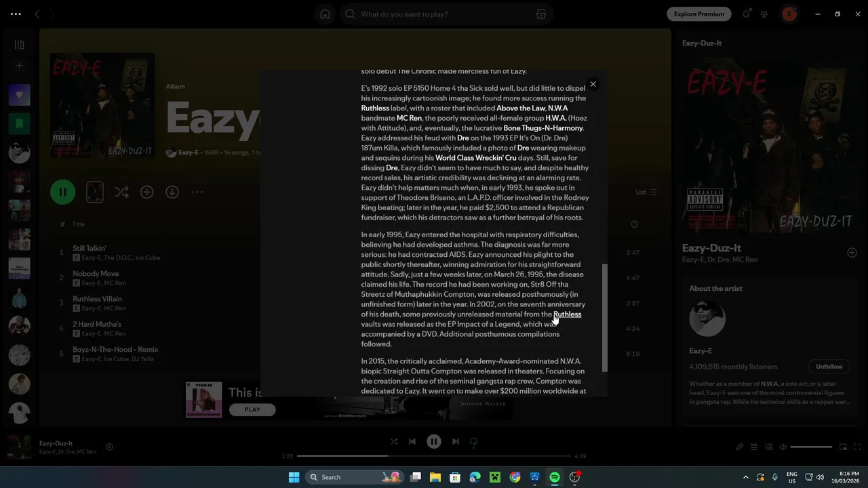Open the Bone Thugs-N-Harmony link
Viewport: 868px width, 488px height.
(543, 128)
